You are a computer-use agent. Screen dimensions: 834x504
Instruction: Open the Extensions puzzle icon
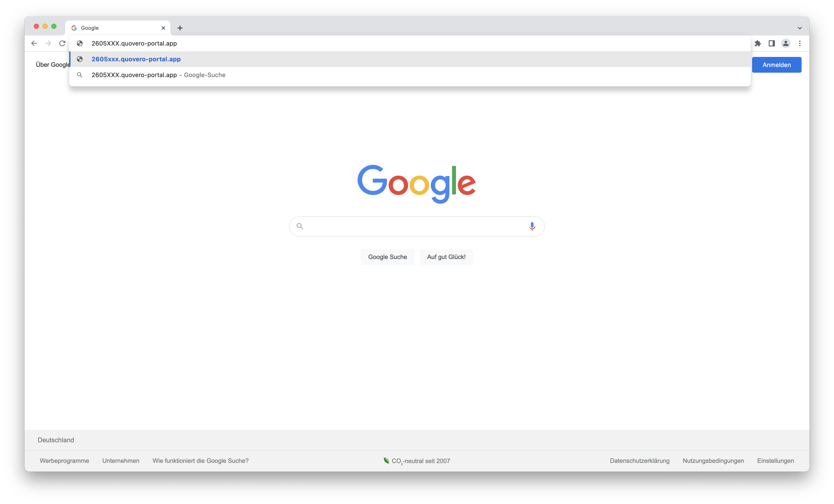coord(758,43)
